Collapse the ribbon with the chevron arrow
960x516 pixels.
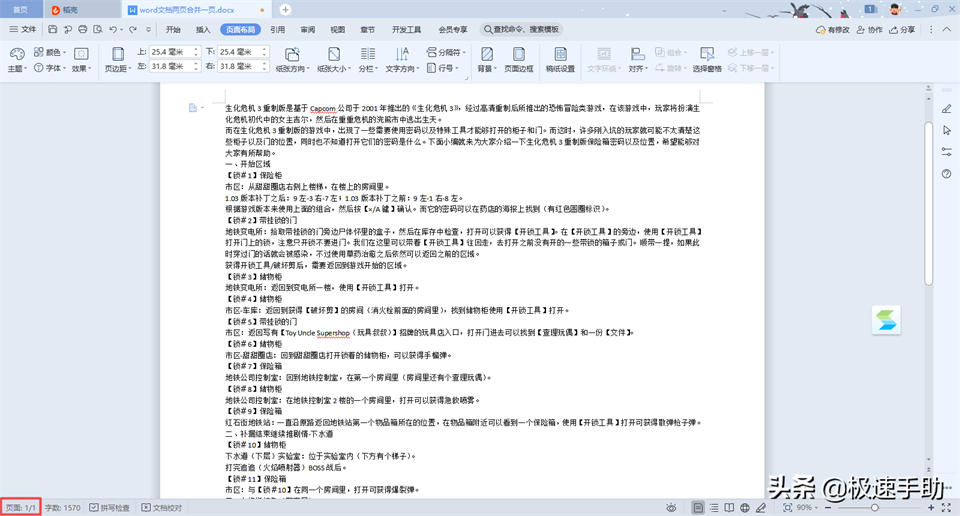pyautogui.click(x=946, y=30)
